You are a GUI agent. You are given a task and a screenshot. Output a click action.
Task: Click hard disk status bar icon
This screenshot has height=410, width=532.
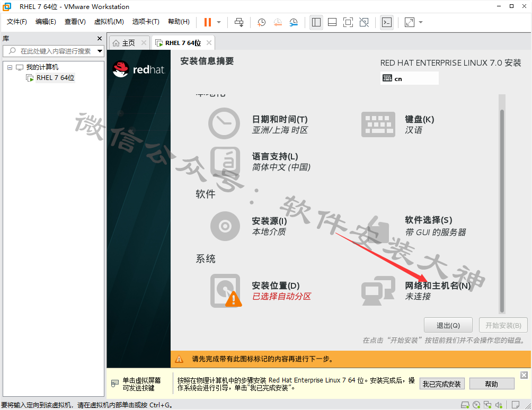click(x=465, y=405)
